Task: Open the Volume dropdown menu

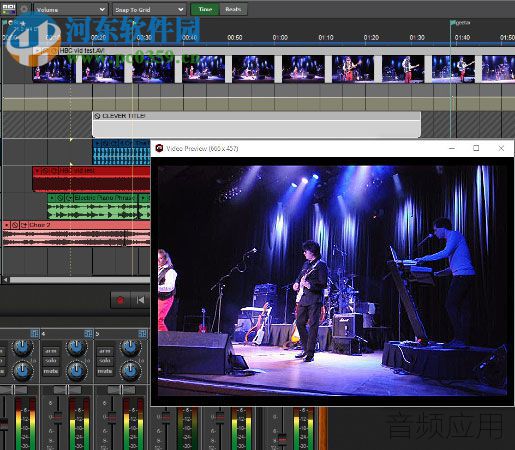Action: click(x=71, y=9)
